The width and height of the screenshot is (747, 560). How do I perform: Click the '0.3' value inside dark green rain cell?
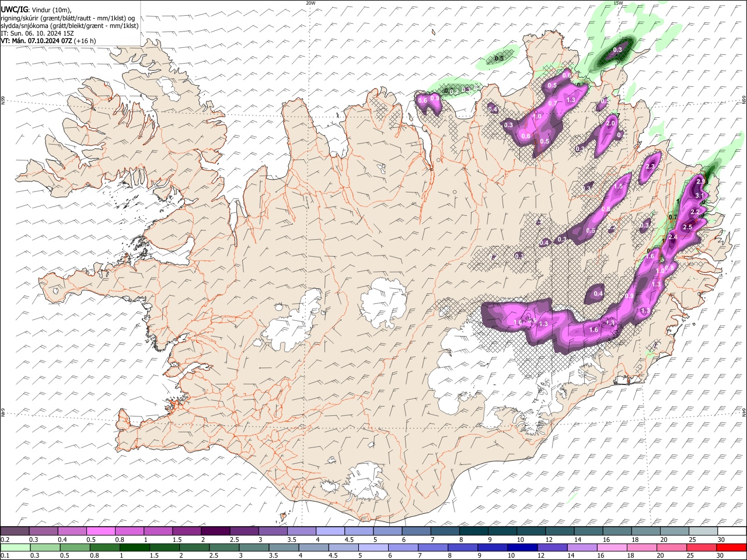tap(617, 50)
